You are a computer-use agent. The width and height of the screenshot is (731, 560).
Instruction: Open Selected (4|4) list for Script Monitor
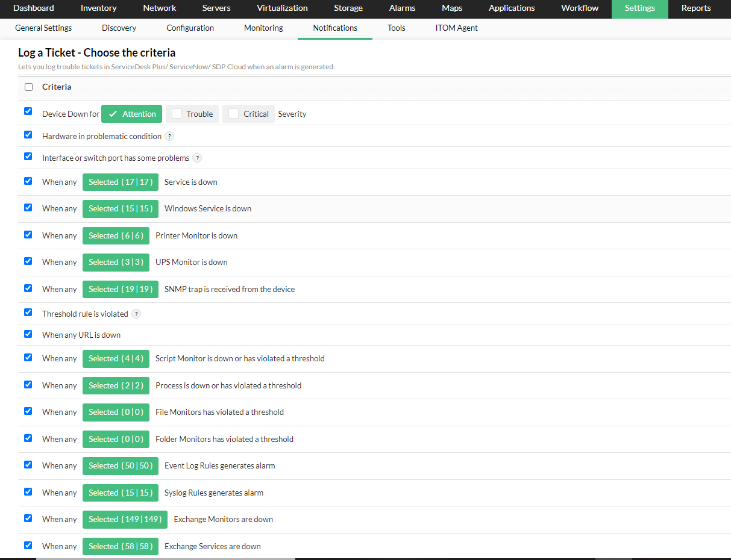(116, 358)
